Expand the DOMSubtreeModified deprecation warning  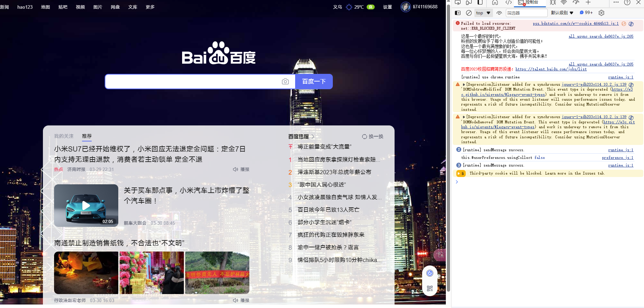click(464, 84)
